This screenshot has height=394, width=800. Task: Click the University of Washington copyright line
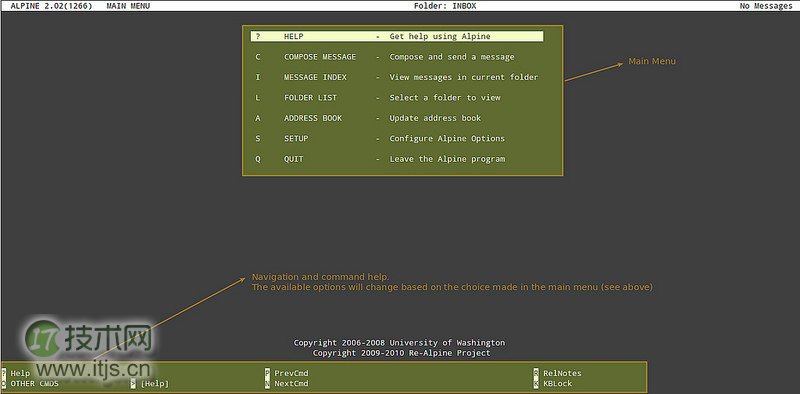(399, 342)
